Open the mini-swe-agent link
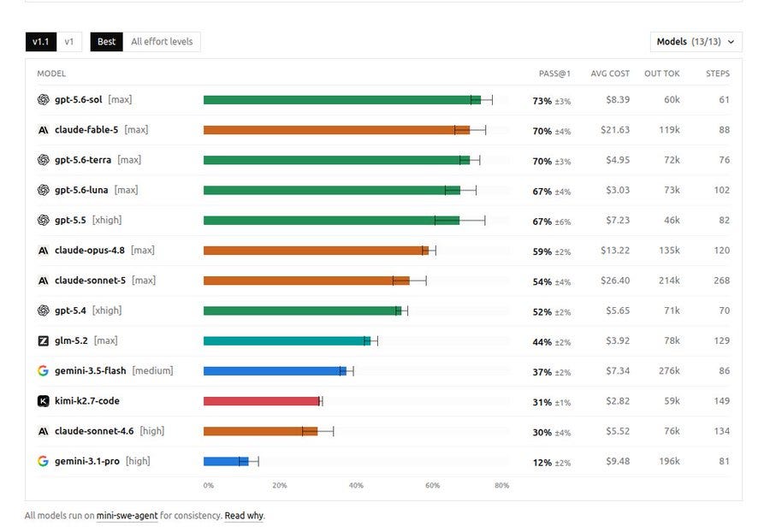The height and width of the screenshot is (532, 770). point(127,516)
